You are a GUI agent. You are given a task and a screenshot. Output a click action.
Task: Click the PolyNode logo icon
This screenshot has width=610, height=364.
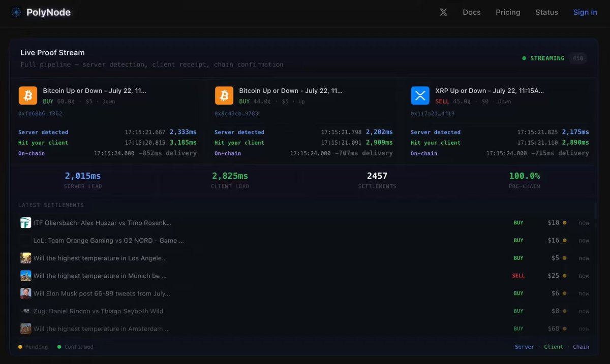(16, 12)
